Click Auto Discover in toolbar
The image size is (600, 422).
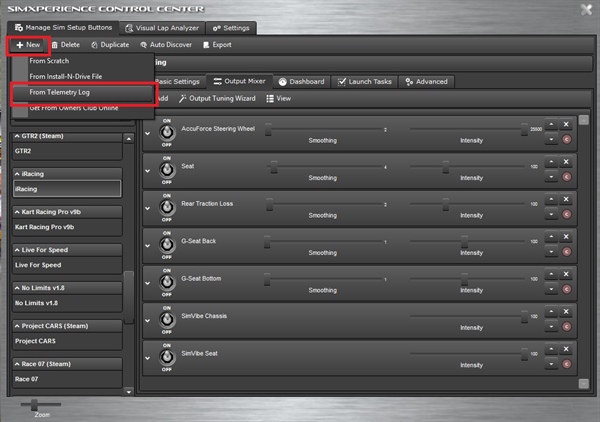(x=166, y=45)
